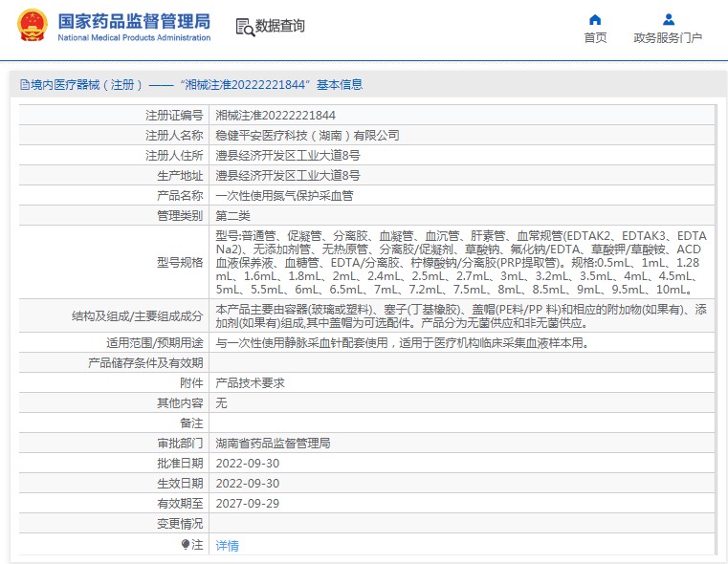Click the bulb icon beside 注

pyautogui.click(x=186, y=545)
